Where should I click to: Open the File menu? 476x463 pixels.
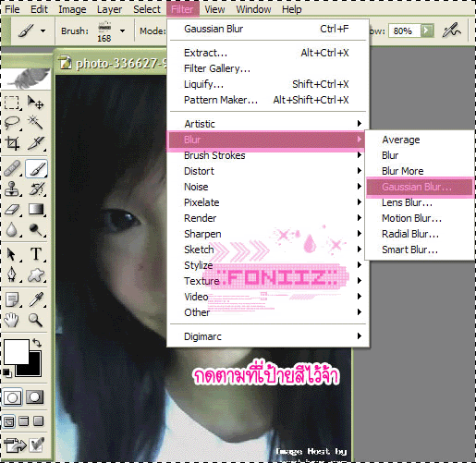pos(12,9)
